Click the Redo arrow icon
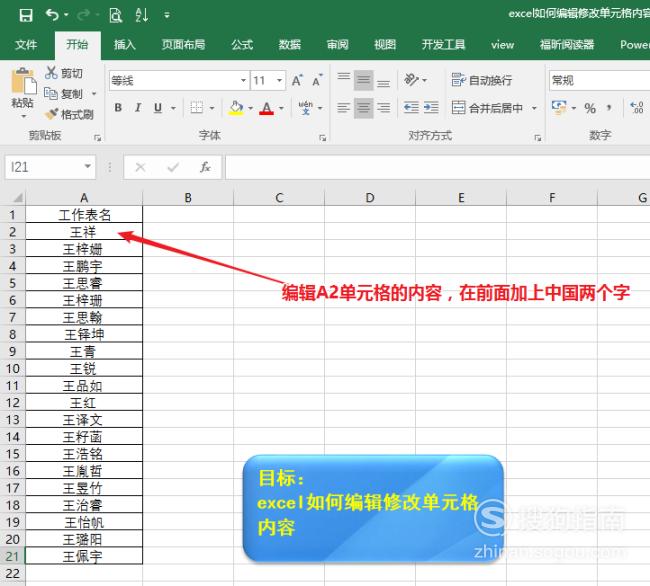 [x=83, y=15]
